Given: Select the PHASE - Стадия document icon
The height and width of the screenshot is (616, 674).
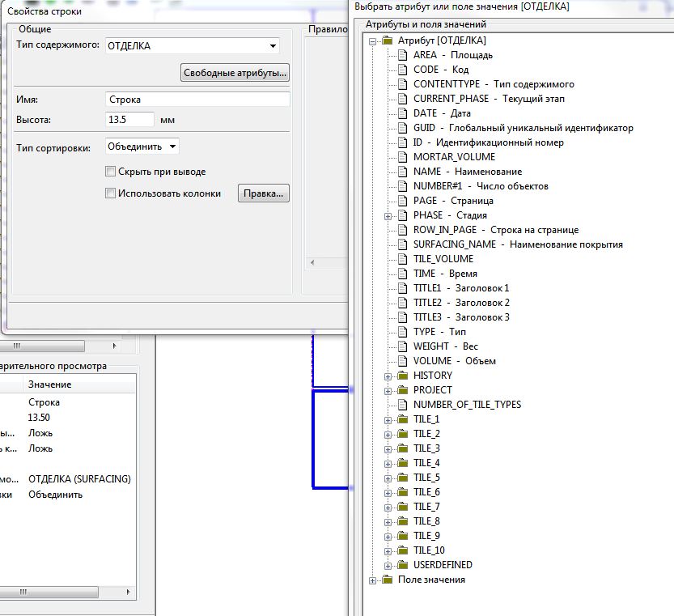Looking at the screenshot, I should point(402,215).
